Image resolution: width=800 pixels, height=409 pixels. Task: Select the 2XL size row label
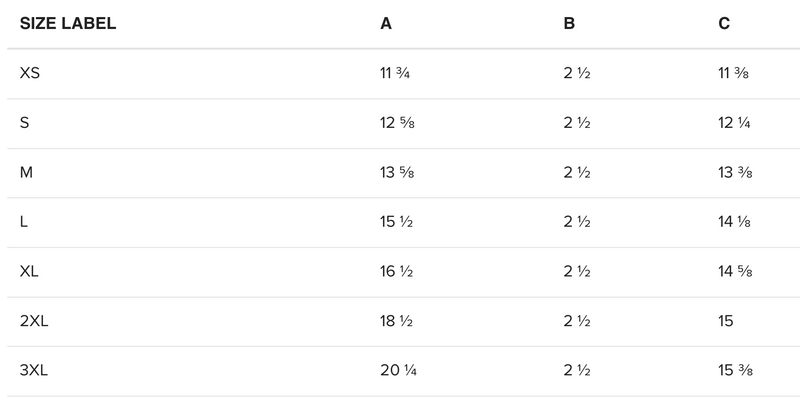click(x=35, y=321)
